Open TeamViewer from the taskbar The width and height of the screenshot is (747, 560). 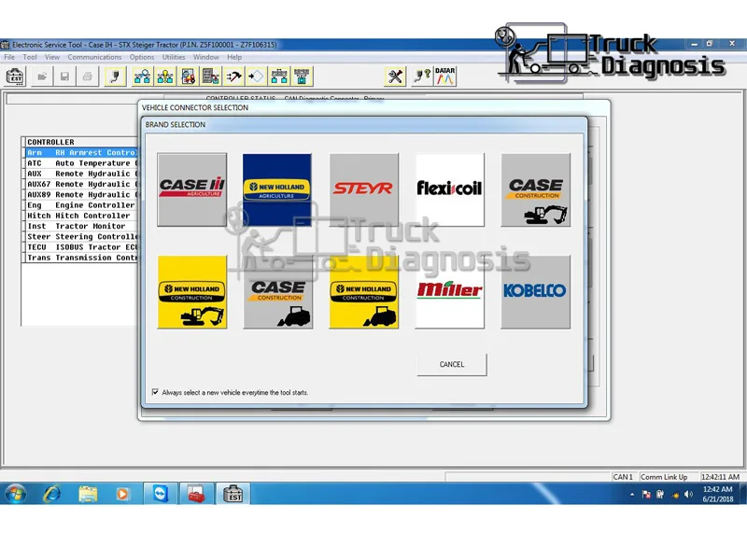coord(161,494)
